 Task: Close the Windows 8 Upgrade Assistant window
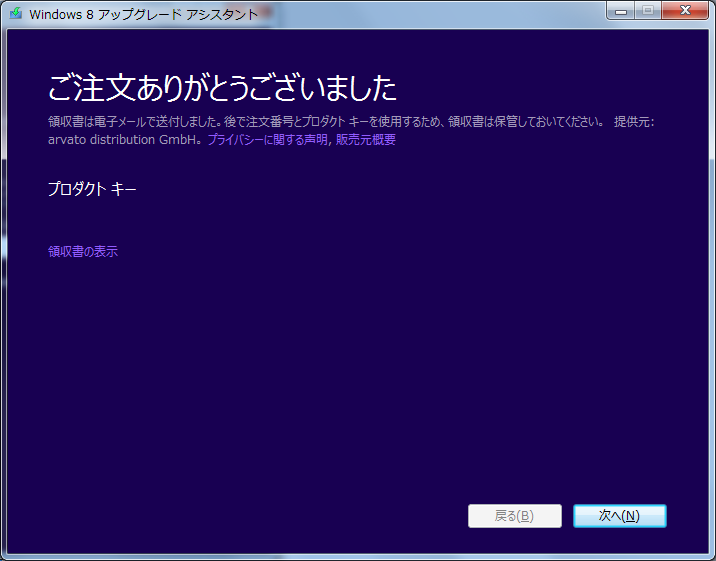685,11
